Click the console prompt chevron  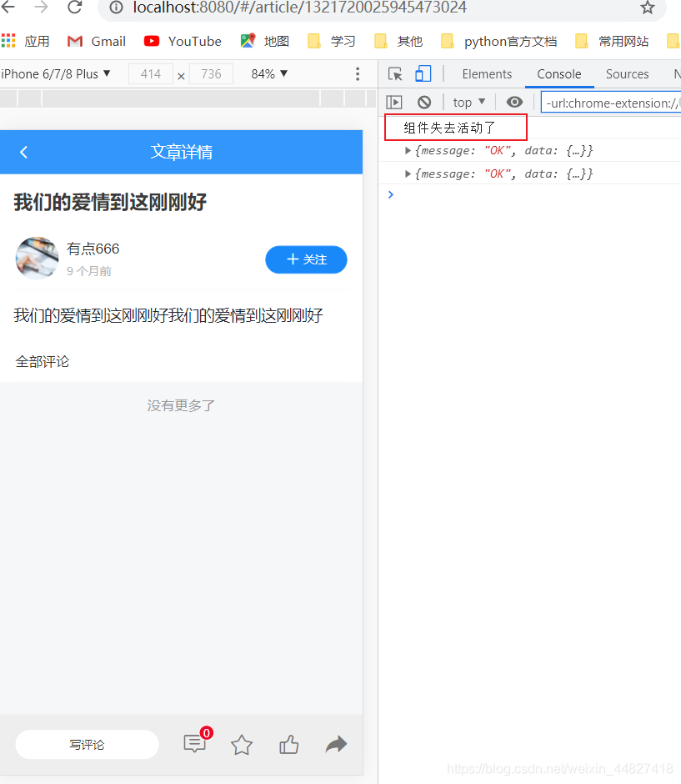tap(391, 194)
